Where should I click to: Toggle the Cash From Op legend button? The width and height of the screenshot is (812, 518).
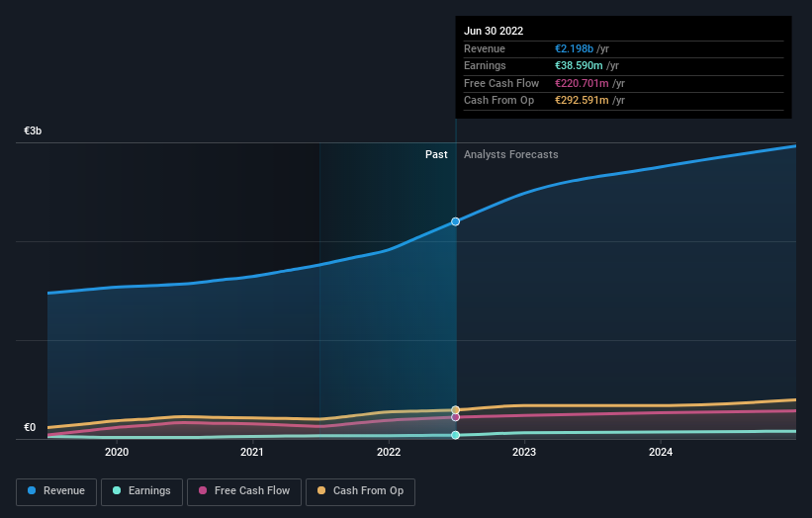[x=360, y=491]
